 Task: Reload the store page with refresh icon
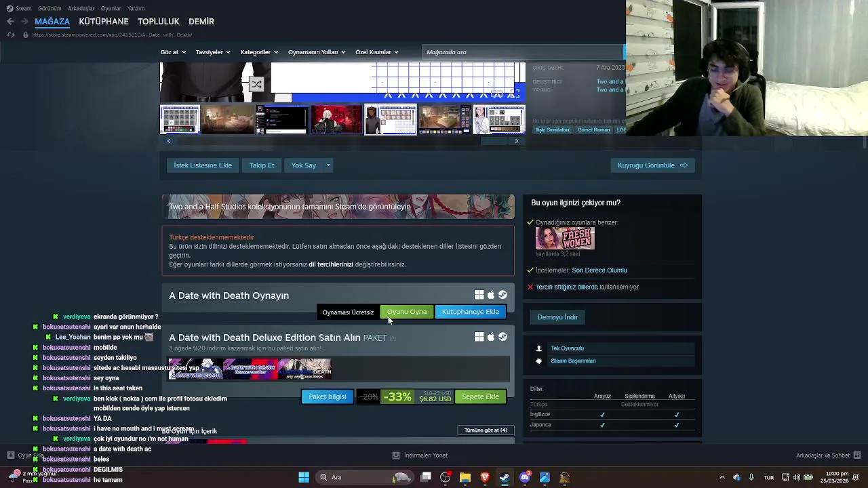(10, 35)
